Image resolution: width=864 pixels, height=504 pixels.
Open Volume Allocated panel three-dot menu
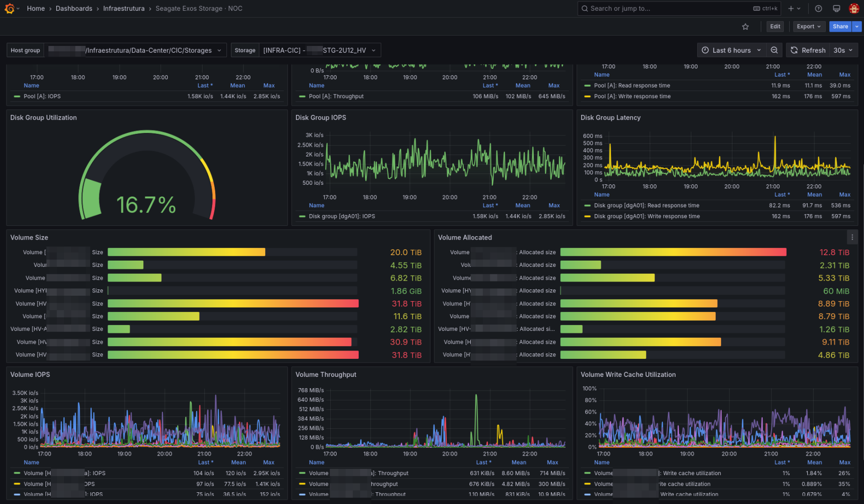pos(852,237)
